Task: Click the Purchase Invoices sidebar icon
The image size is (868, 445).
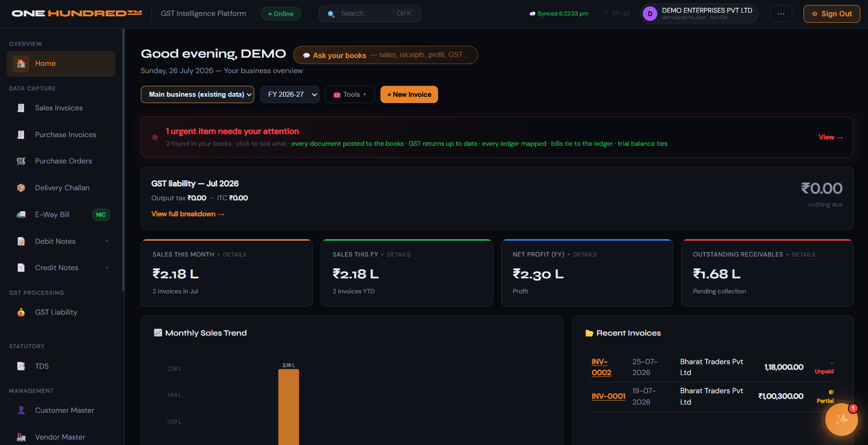Action: pos(21,135)
